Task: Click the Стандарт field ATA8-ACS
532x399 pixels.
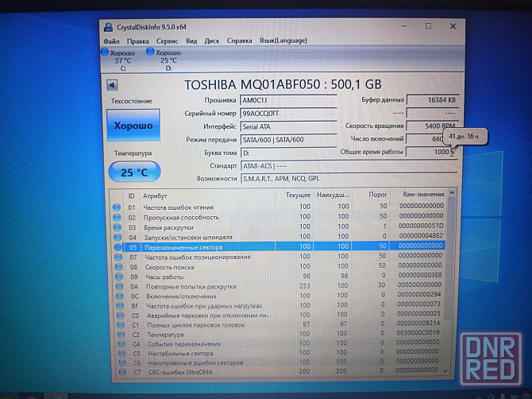Action: (x=349, y=166)
